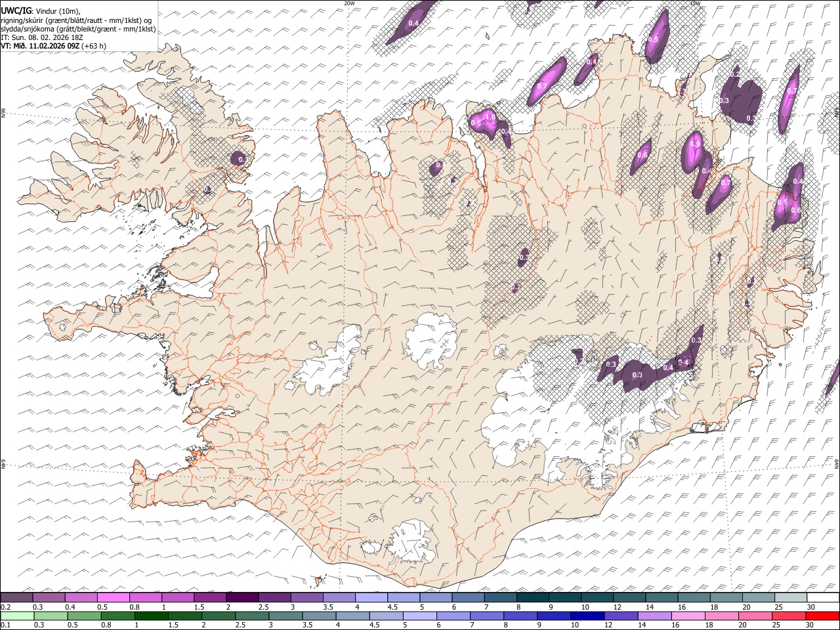This screenshot has height=630, width=840.
Task: Pick the 0.2 dark mauve swatch in upper legend row
Action: click(16, 597)
